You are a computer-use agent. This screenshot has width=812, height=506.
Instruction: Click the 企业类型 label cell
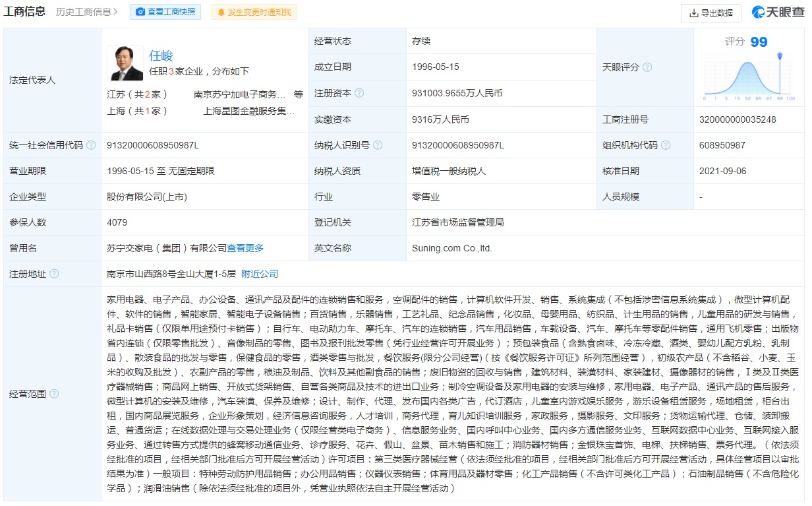coord(53,197)
